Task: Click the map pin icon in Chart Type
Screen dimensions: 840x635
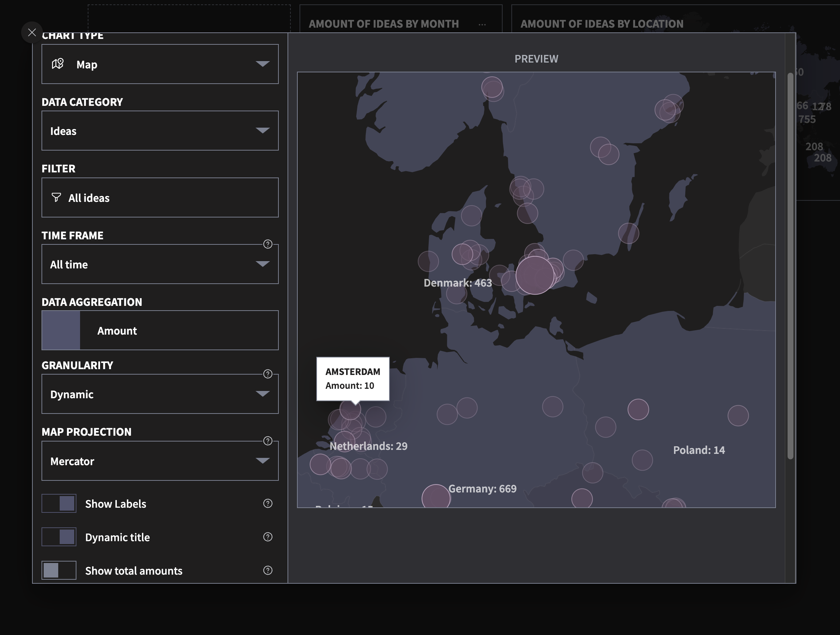Action: [58, 64]
